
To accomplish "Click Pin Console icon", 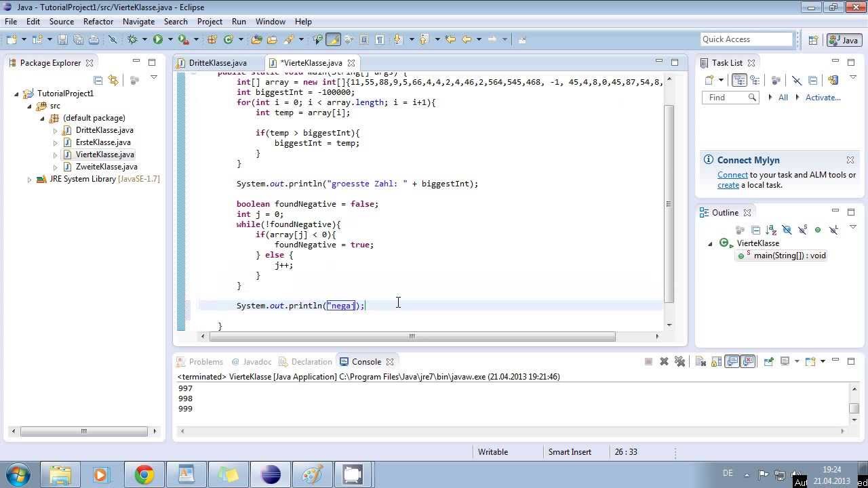I will pyautogui.click(x=768, y=362).
